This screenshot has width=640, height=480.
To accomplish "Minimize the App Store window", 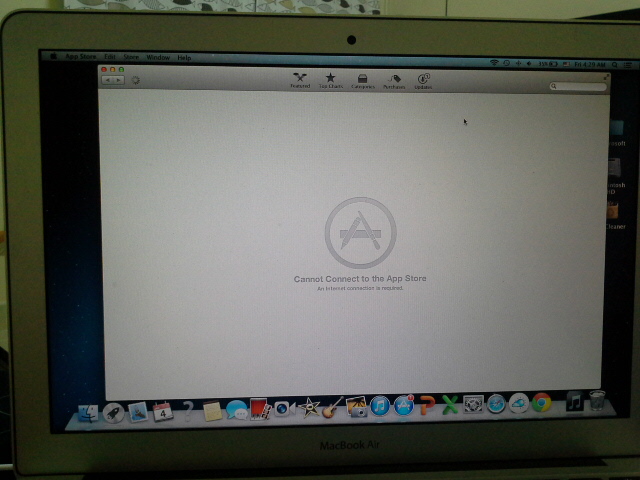I will pyautogui.click(x=113, y=69).
